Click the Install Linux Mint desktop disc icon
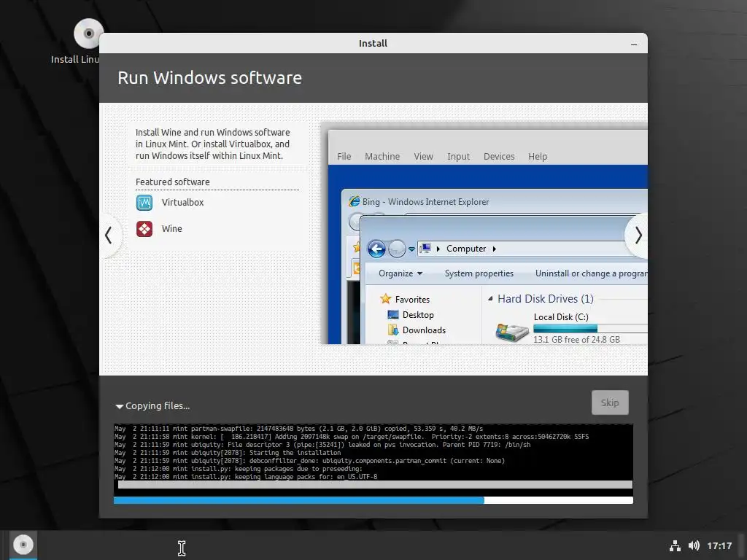The width and height of the screenshot is (747, 560). tap(88, 34)
